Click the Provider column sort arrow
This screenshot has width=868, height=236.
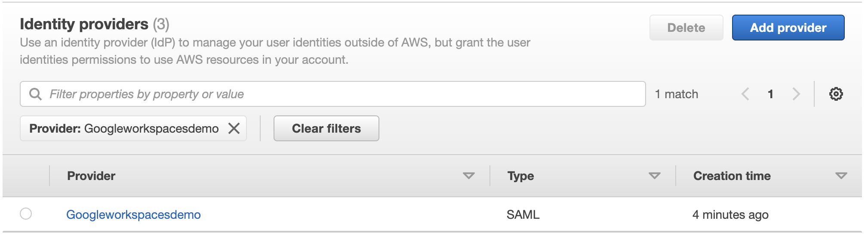pyautogui.click(x=468, y=176)
